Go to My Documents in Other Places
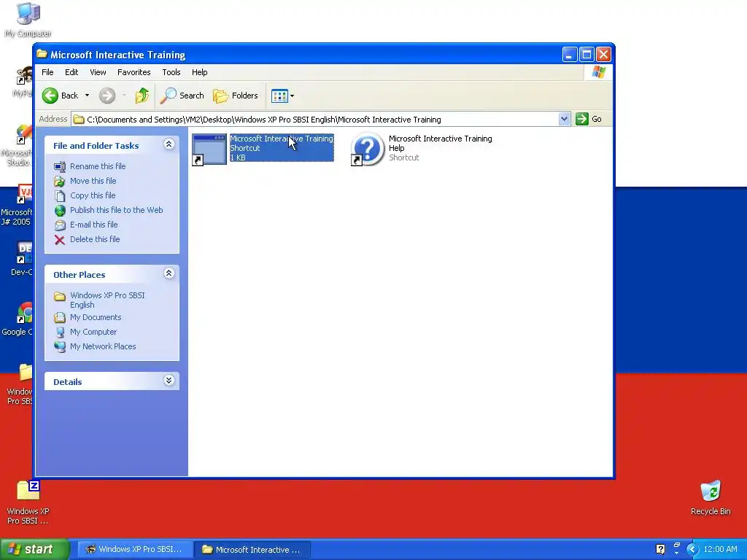This screenshot has width=747, height=560. [96, 318]
